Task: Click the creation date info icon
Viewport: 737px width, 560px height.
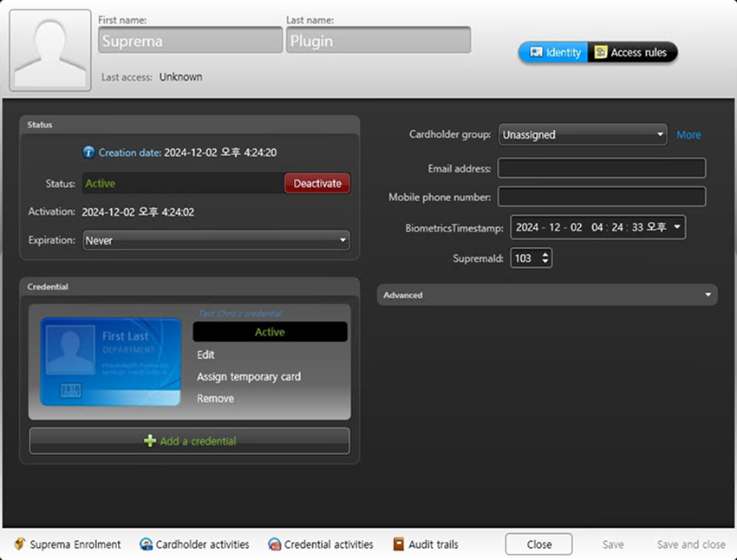Action: [x=88, y=153]
